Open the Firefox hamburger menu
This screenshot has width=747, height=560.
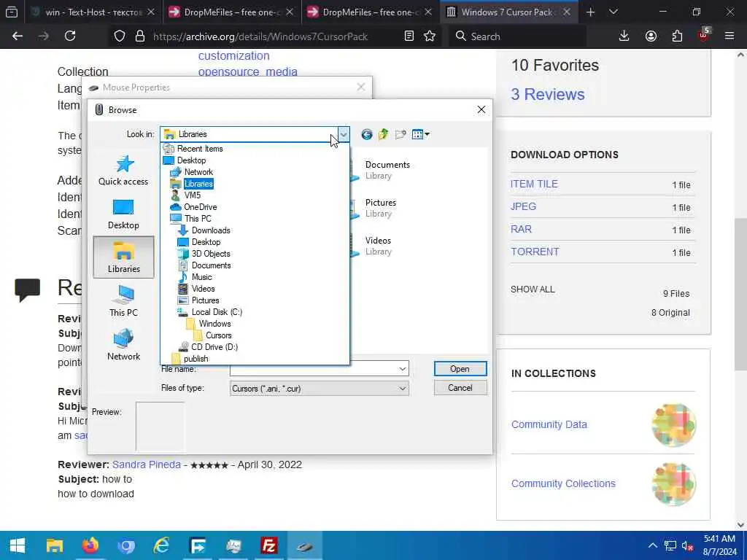click(x=729, y=36)
